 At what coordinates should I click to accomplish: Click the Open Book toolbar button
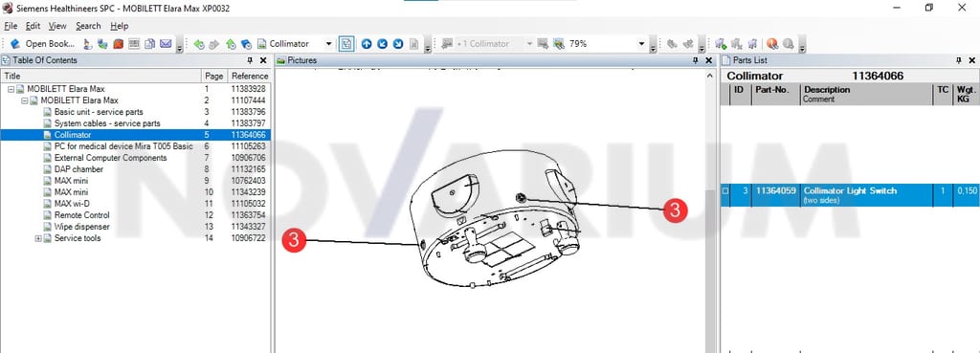click(43, 44)
